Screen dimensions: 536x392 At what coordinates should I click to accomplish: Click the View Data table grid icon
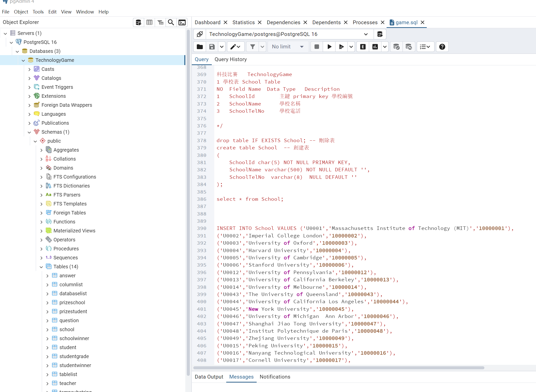point(149,22)
